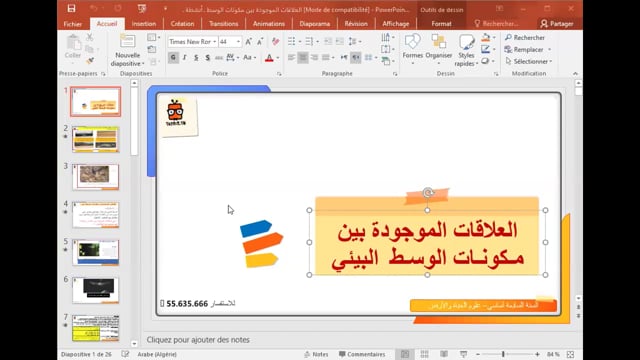Switch to the Transitions tab

coord(223,24)
